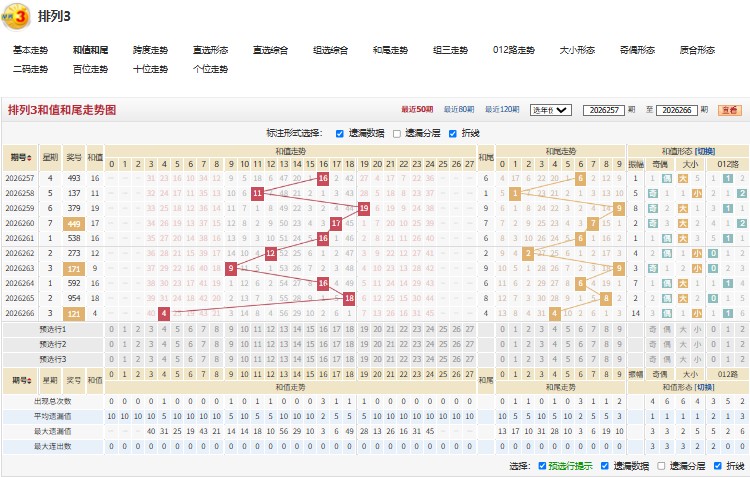The width and height of the screenshot is (750, 477).
Task: Open 质合形态 chart
Action: 697,50
